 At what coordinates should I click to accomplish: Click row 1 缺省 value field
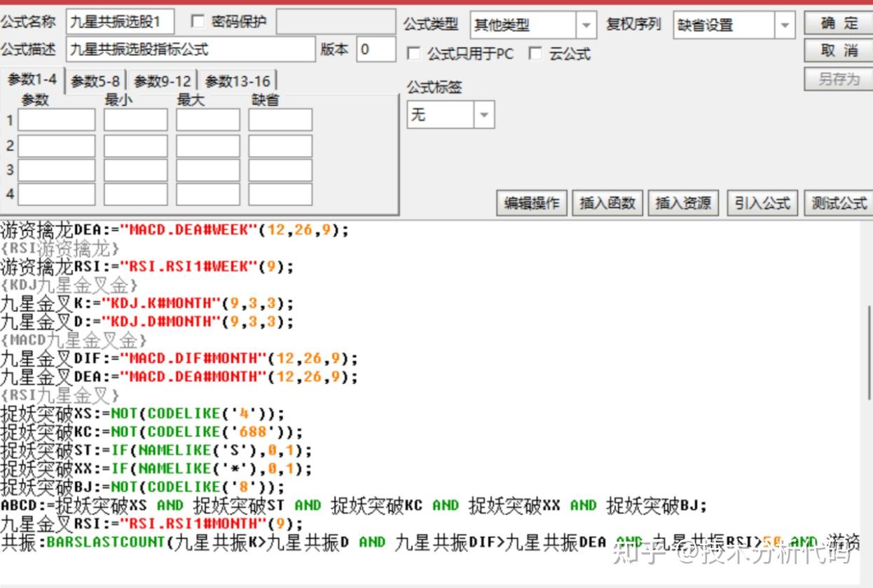click(280, 120)
